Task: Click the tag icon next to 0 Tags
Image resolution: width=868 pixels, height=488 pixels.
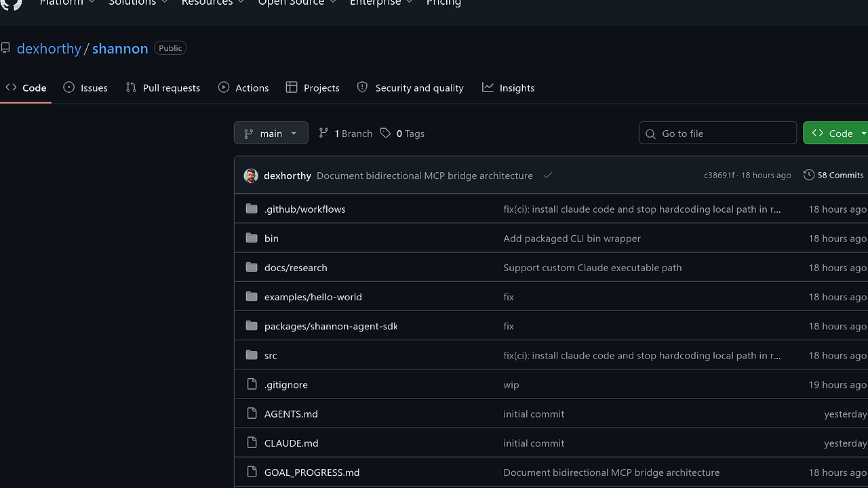Action: point(385,134)
